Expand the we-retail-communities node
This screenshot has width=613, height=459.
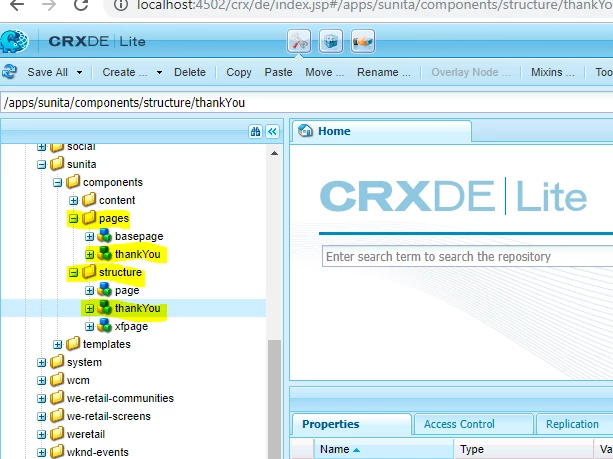click(41, 398)
